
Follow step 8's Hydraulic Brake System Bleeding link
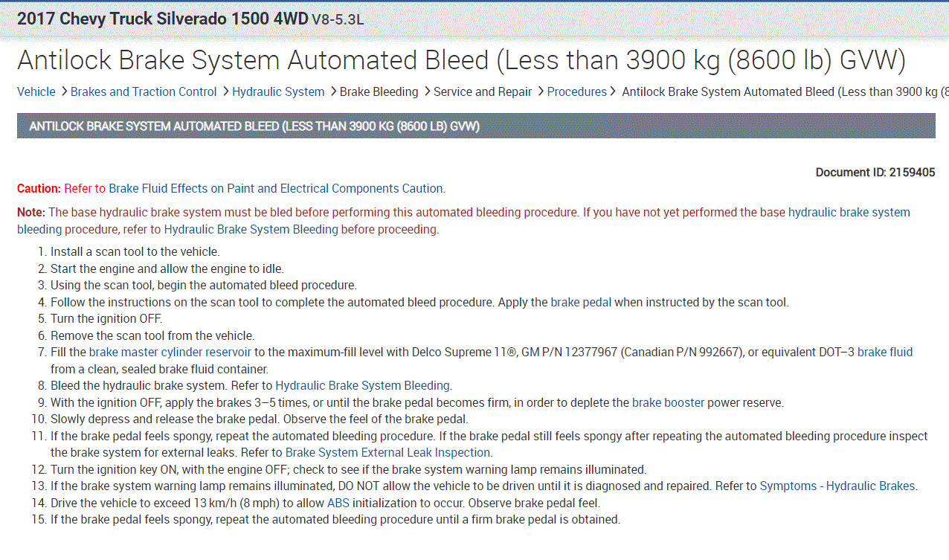(x=362, y=385)
